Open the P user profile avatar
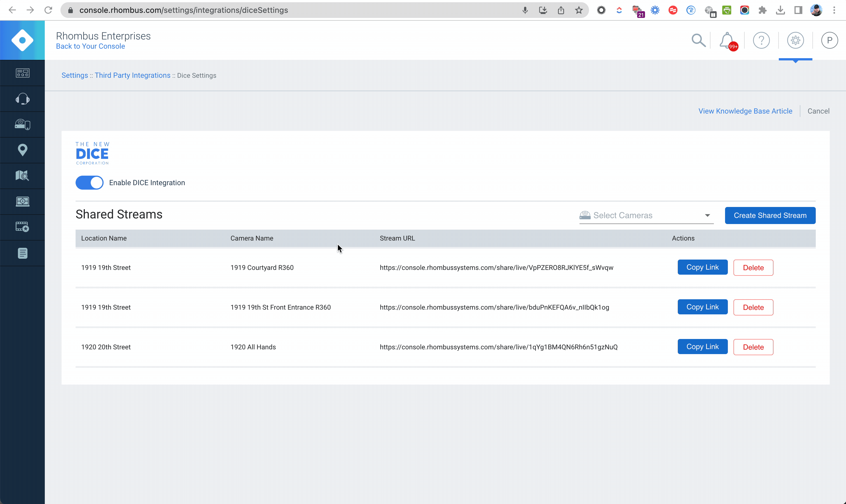This screenshot has width=846, height=504. point(829,40)
